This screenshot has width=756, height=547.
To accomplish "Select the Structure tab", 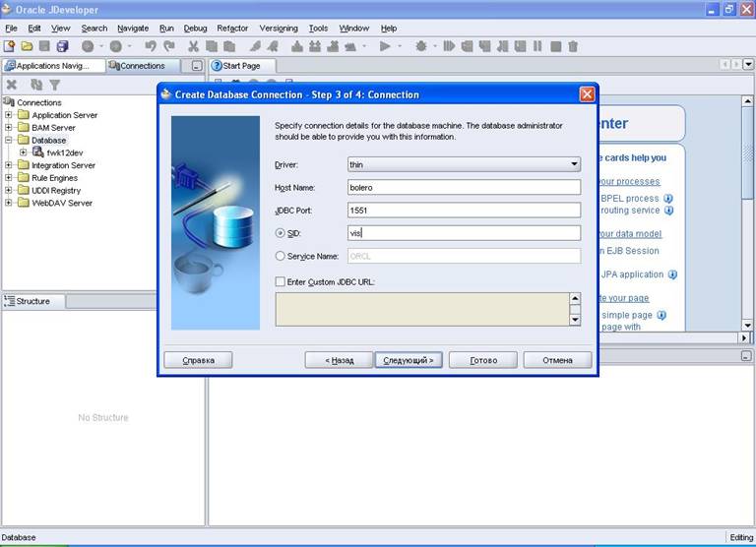I will pyautogui.click(x=33, y=301).
